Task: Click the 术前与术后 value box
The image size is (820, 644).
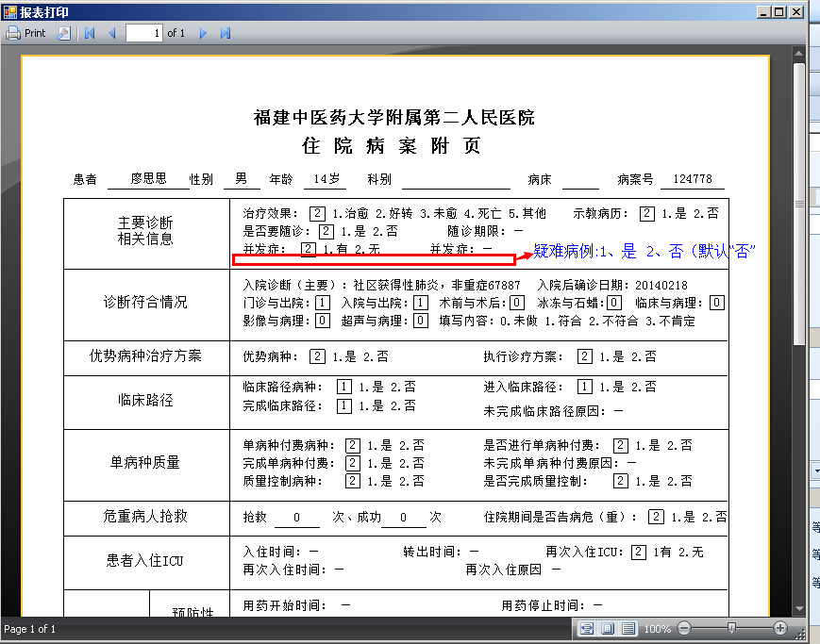Action: (517, 303)
